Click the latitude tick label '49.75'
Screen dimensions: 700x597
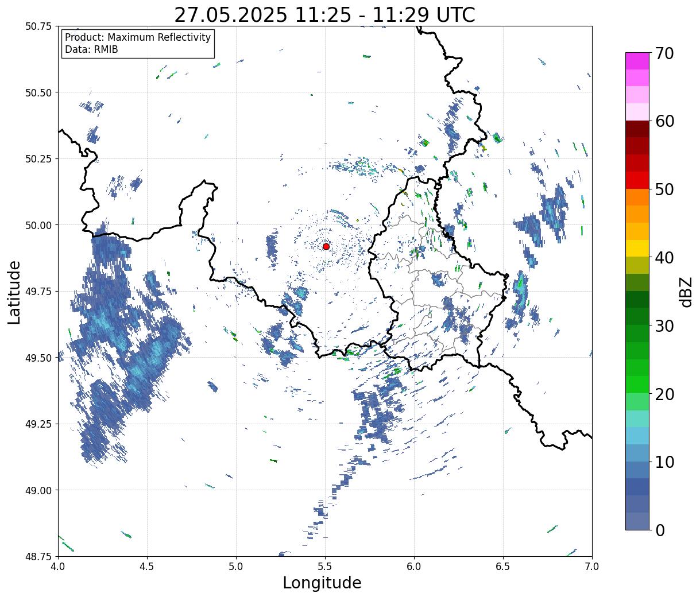pyautogui.click(x=38, y=292)
